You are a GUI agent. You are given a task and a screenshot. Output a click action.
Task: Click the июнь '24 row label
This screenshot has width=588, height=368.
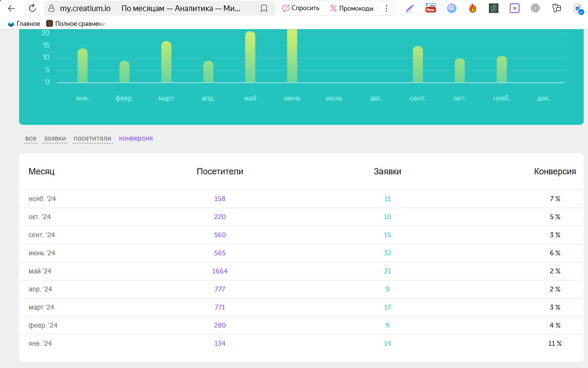[42, 253]
